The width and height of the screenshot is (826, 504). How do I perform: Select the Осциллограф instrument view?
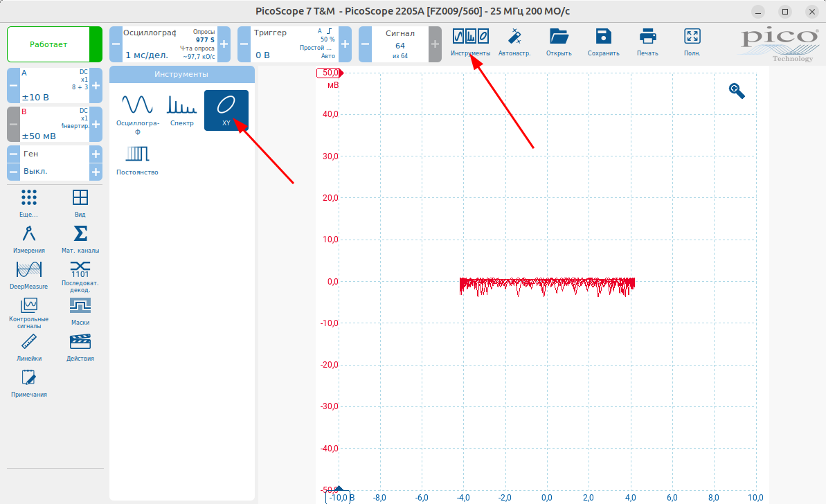[x=137, y=111]
